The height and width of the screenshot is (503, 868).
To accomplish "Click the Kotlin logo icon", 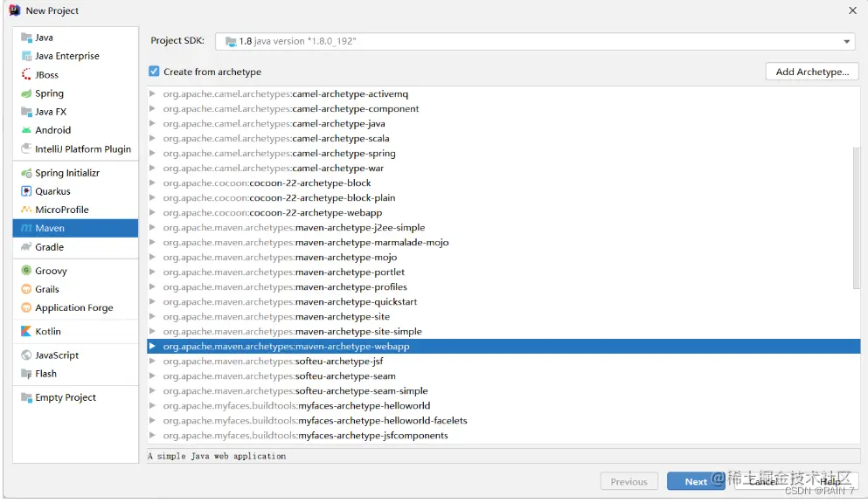I will 26,331.
